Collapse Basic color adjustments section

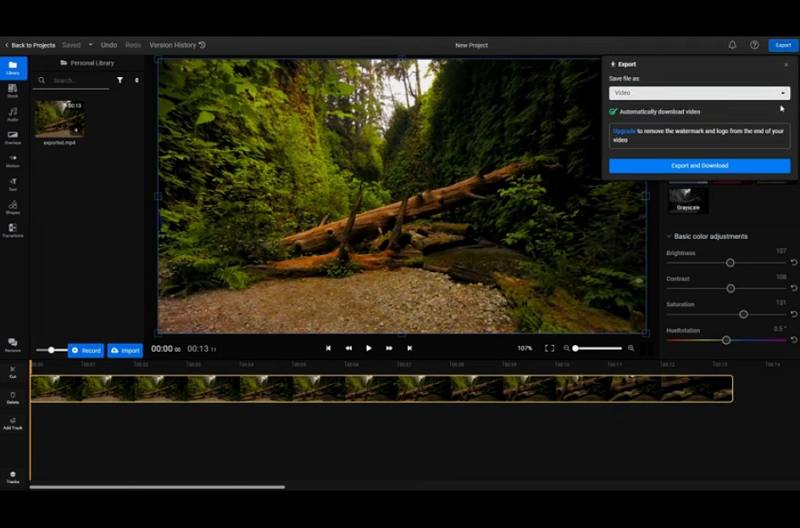[669, 236]
